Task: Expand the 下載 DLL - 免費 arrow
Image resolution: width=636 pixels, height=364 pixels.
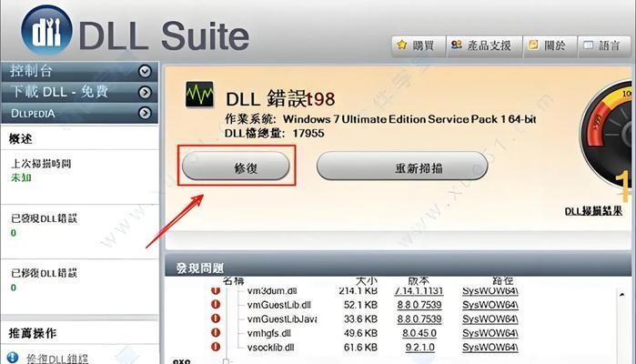Action: point(145,93)
